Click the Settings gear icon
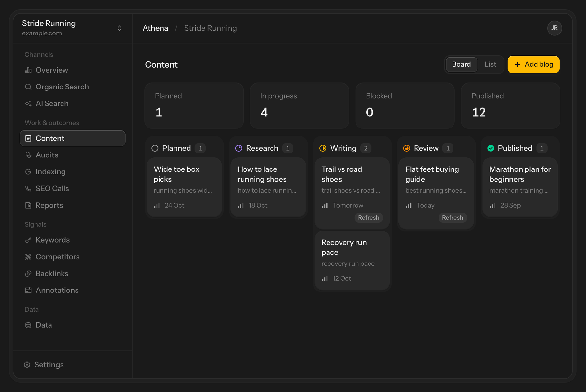 [x=27, y=365]
